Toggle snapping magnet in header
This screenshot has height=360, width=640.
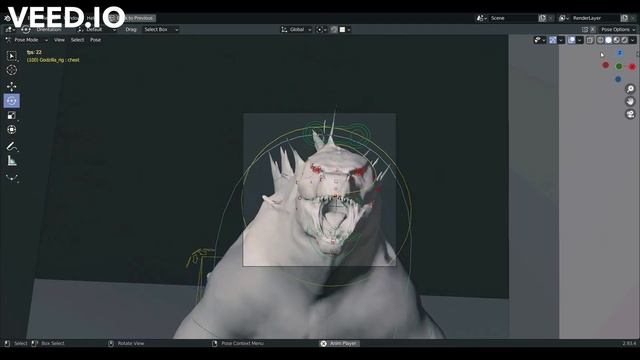click(x=334, y=29)
